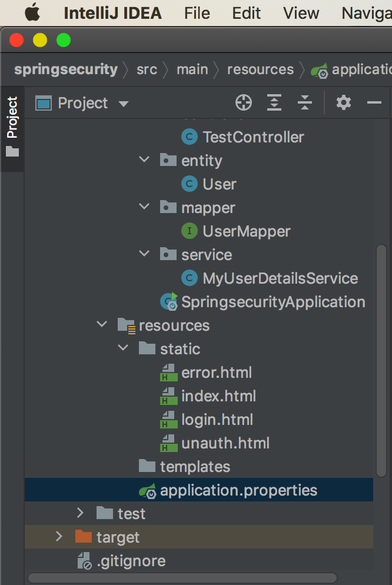This screenshot has height=585, width=392.
Task: Click the orange target folder icon
Action: tap(84, 536)
